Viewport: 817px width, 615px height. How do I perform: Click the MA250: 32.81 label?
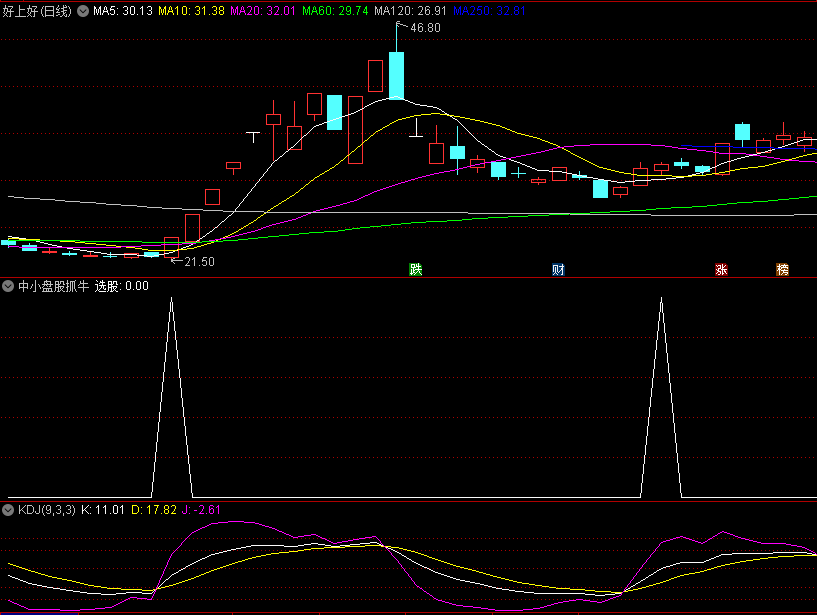(x=489, y=11)
